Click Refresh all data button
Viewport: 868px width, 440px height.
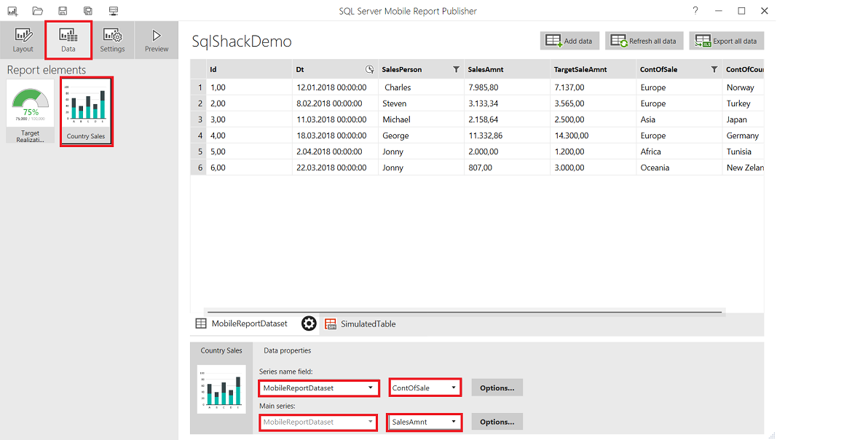pos(644,41)
